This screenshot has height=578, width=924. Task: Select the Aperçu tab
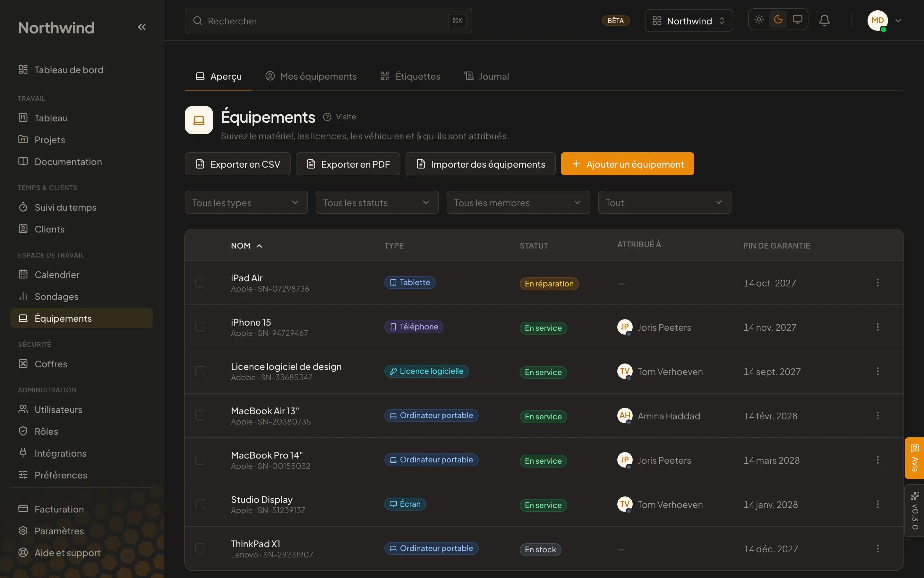coord(218,76)
